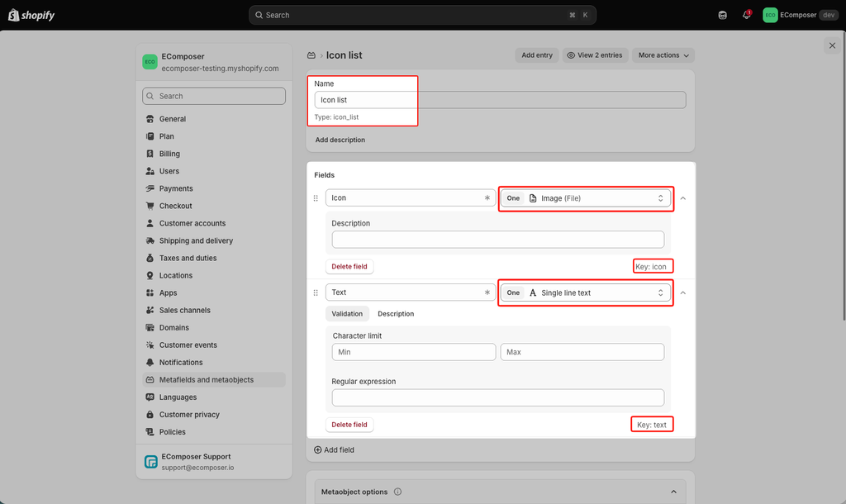
Task: Open the Sidekick assistant icon in top bar
Action: tap(722, 15)
